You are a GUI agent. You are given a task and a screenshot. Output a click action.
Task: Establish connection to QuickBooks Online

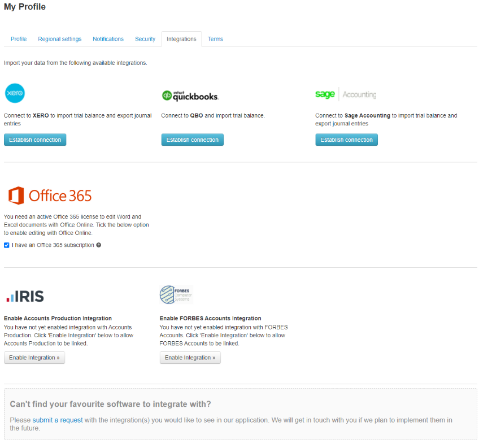(192, 140)
